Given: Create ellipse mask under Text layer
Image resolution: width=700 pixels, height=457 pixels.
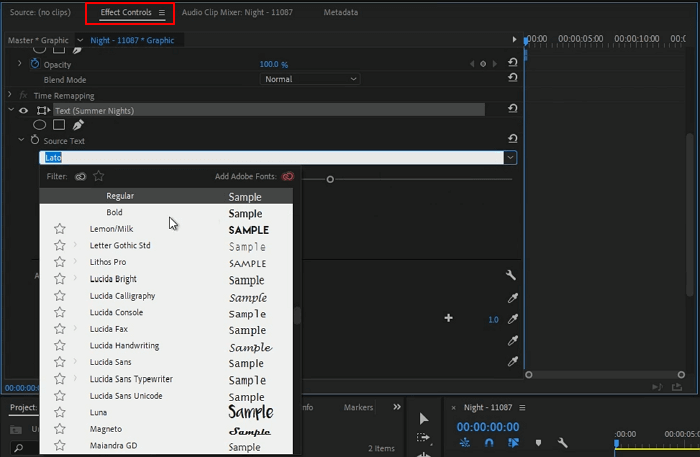Looking at the screenshot, I should pyautogui.click(x=39, y=125).
